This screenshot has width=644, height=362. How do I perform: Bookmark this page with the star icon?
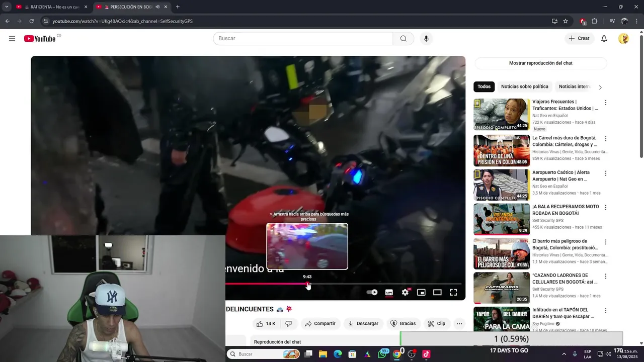pyautogui.click(x=566, y=21)
